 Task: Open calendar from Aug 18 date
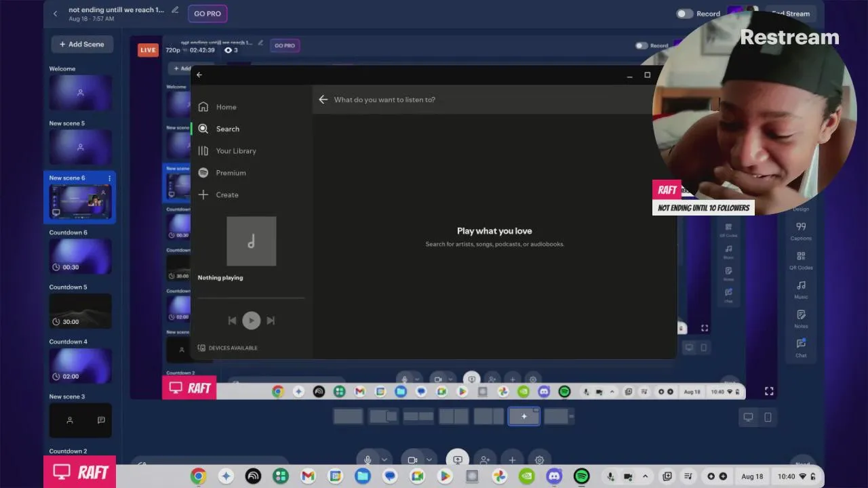pos(752,476)
